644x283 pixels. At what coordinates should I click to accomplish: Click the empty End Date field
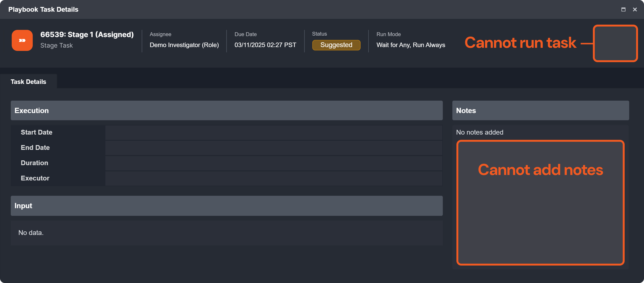pos(274,148)
